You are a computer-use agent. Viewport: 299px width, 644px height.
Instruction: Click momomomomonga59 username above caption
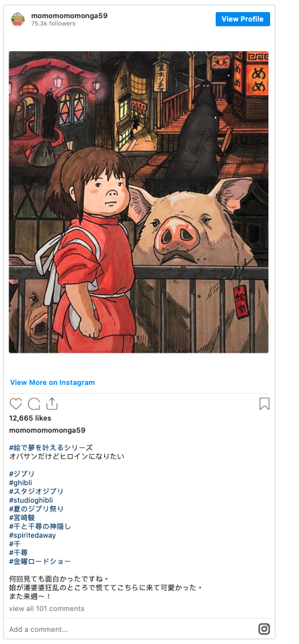pos(47,431)
